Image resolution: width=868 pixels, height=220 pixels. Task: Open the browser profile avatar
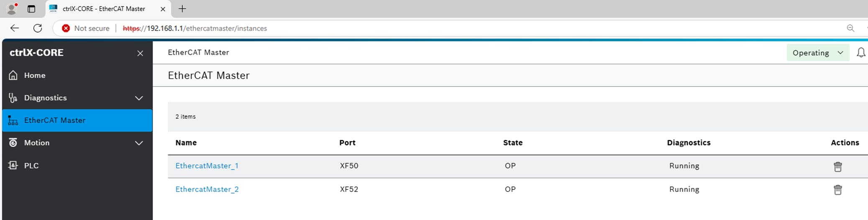(x=12, y=9)
